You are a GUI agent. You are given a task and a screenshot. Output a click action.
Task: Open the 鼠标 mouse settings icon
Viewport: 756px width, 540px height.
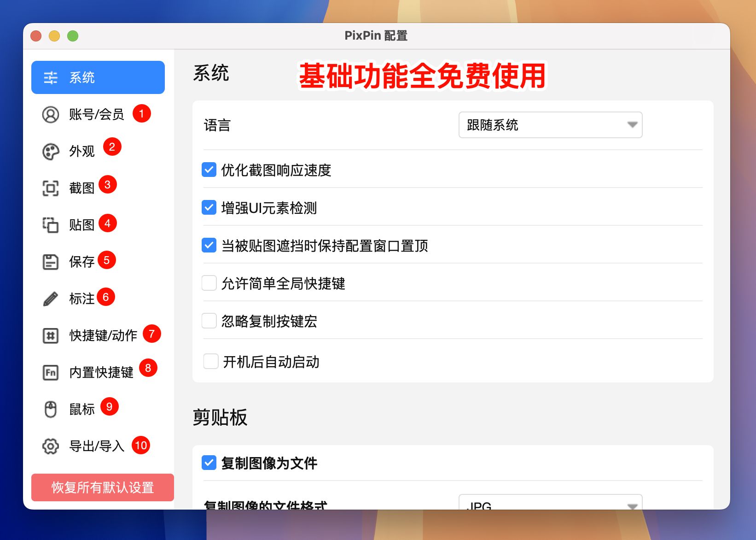[x=50, y=407]
